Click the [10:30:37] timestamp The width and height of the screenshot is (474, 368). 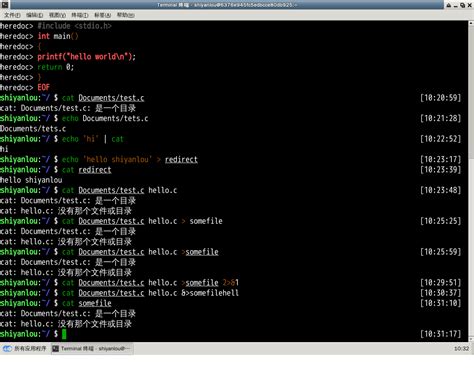440,293
